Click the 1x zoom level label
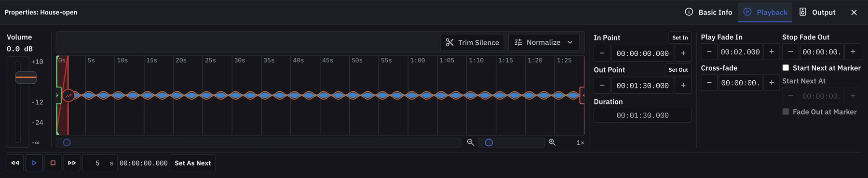Screen dimensions: 868x178 coord(580,143)
